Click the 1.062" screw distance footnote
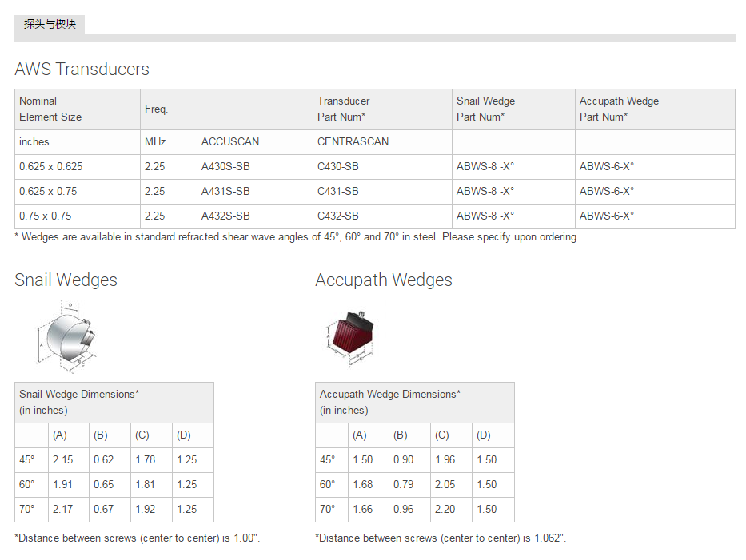The height and width of the screenshot is (560, 746). click(441, 538)
